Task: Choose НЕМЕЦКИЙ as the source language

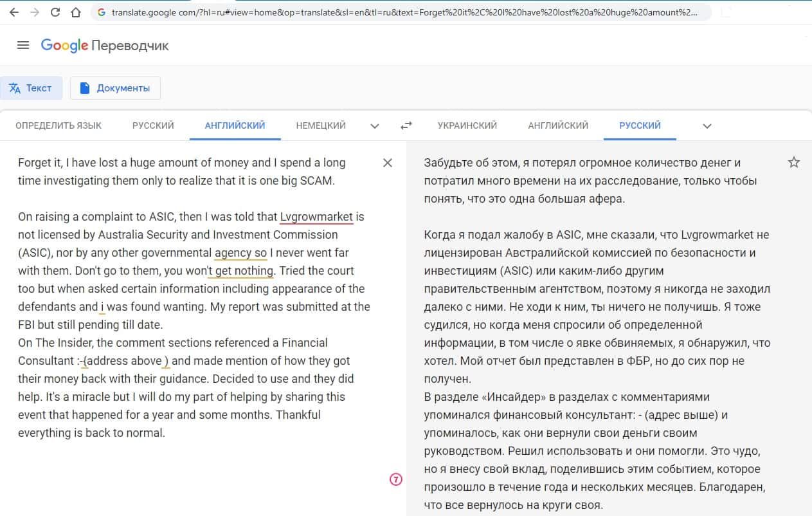Action: click(x=321, y=125)
